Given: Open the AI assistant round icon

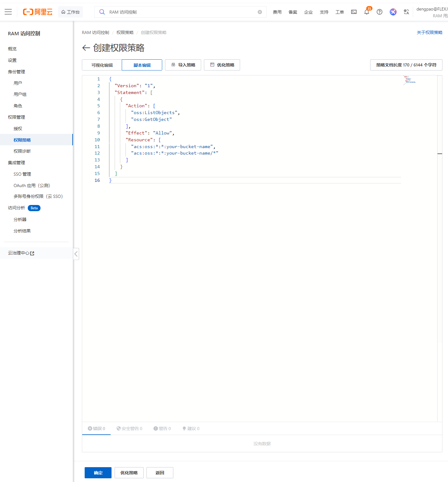Looking at the screenshot, I should [393, 12].
